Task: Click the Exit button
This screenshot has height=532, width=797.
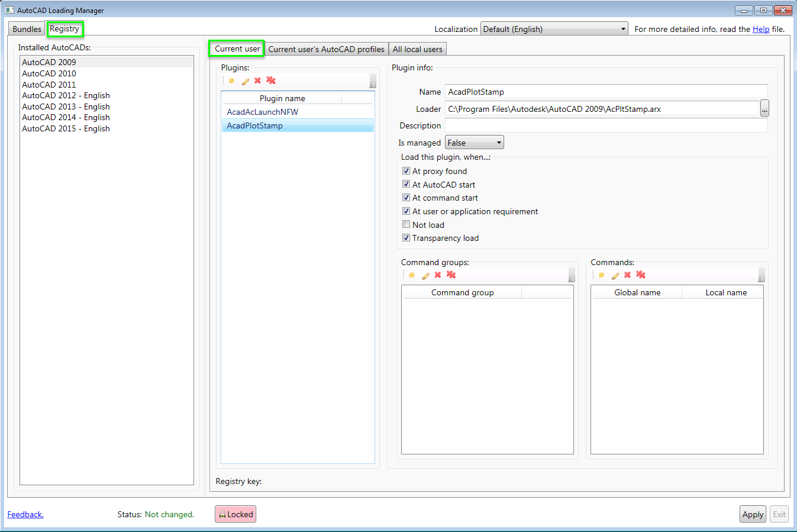Action: coord(779,514)
